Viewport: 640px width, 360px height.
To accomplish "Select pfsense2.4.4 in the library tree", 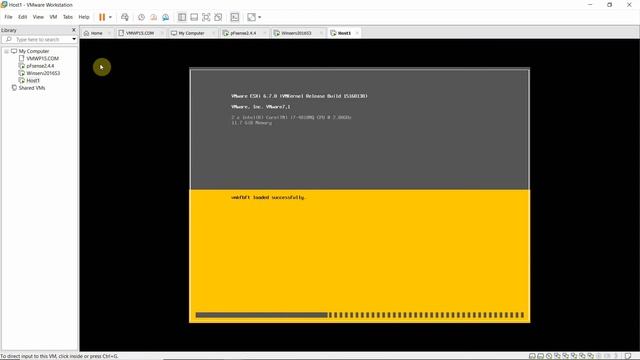I will [40, 66].
